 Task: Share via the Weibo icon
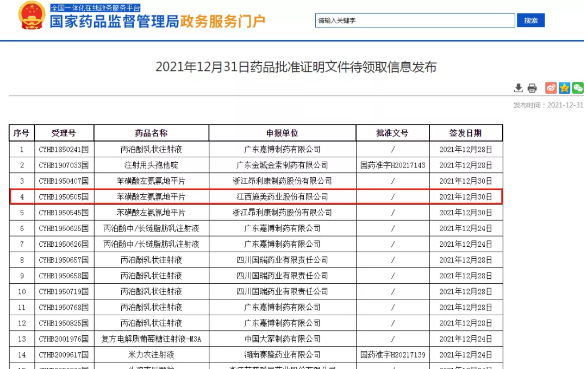pos(551,88)
